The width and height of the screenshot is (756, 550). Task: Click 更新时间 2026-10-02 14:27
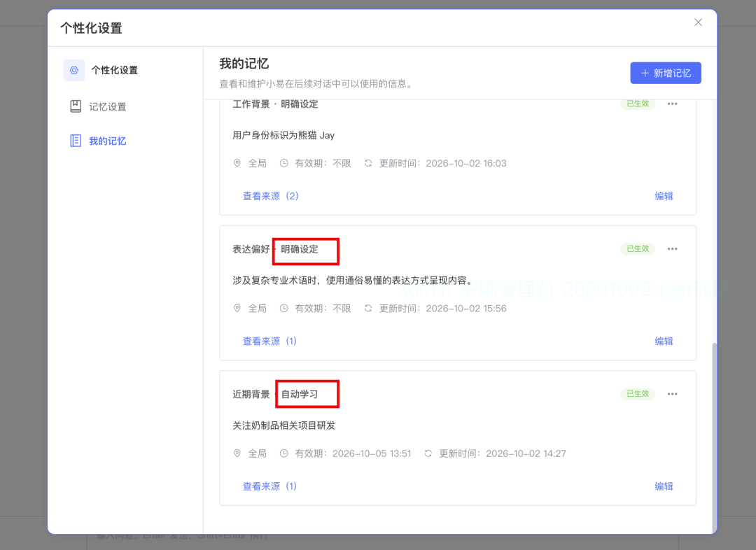503,453
